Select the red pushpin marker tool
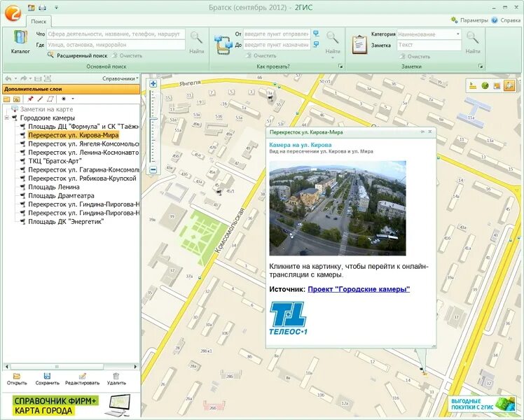Image resolution: width=524 pixels, height=420 pixels. click(x=30, y=99)
